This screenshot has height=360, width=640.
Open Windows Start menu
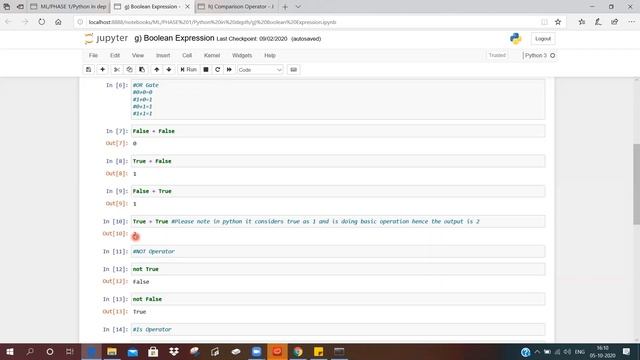[9, 351]
